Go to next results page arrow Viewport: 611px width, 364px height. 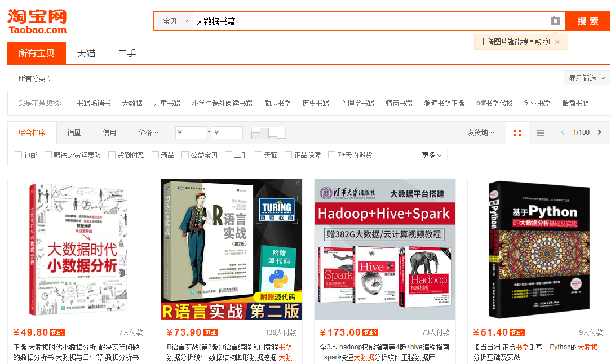point(599,132)
